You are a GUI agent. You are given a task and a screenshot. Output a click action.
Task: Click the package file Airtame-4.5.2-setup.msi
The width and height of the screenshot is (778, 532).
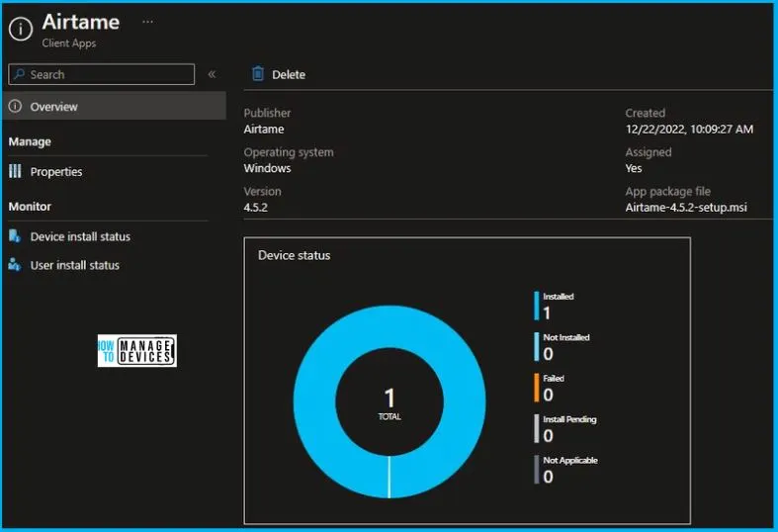coord(686,208)
